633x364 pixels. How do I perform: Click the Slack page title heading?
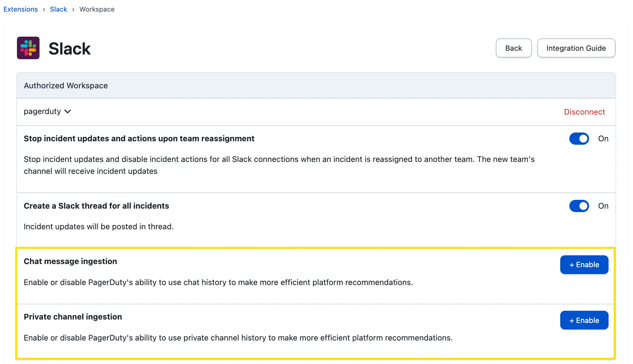pos(69,49)
